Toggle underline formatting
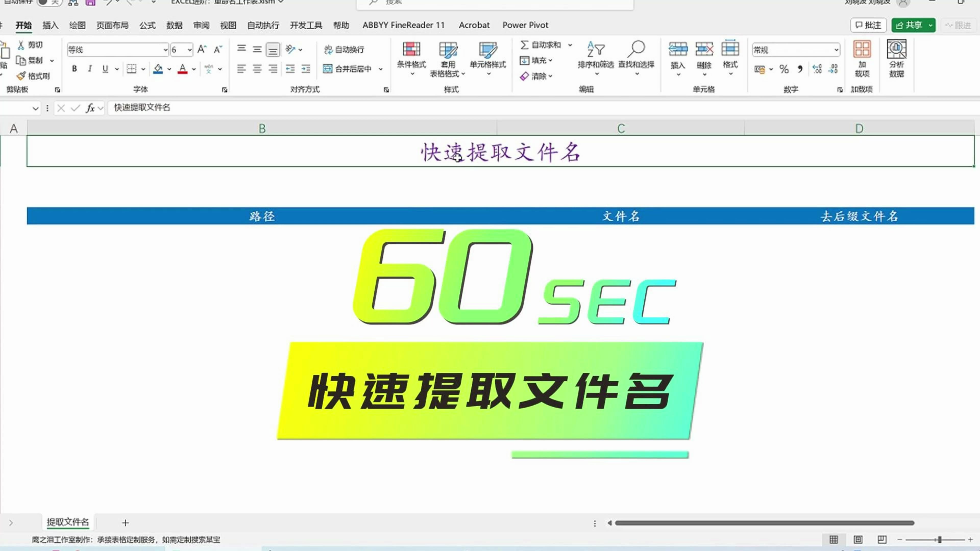 click(x=105, y=69)
